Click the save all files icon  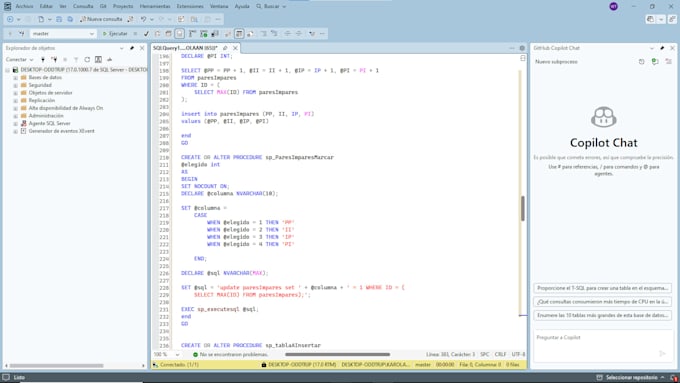click(x=70, y=19)
